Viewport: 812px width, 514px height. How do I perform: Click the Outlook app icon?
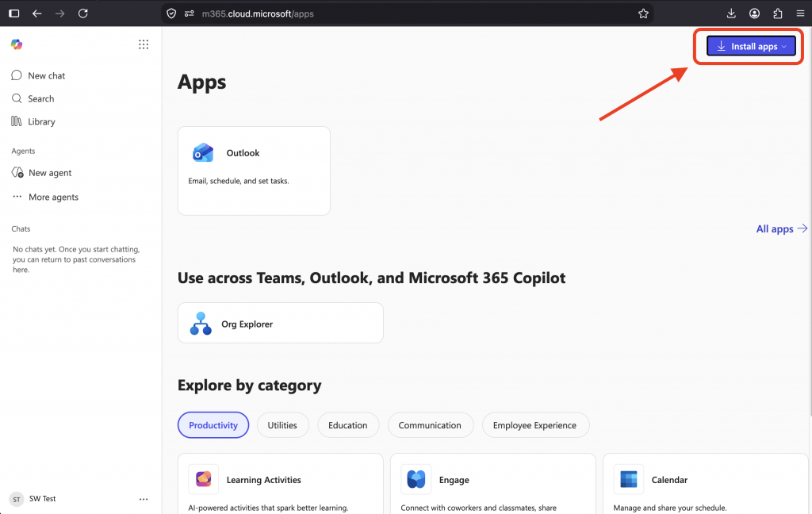point(203,153)
